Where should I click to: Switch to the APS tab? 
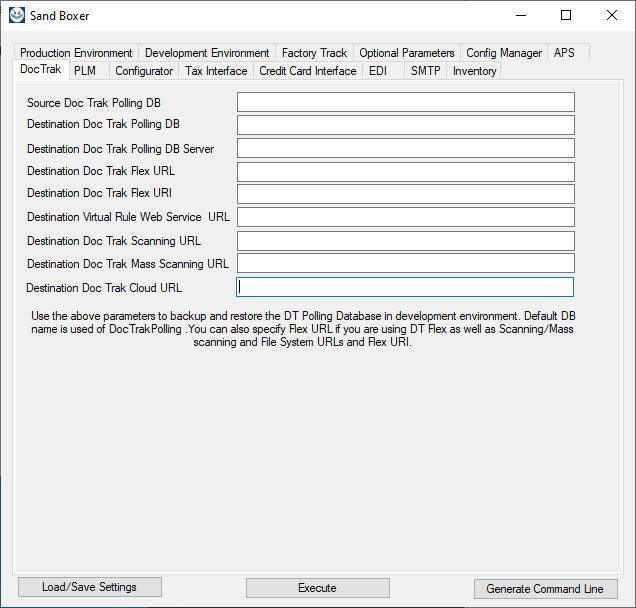(564, 53)
